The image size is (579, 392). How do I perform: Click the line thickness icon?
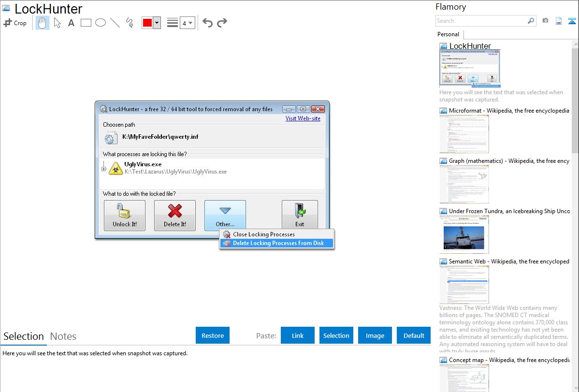click(173, 23)
